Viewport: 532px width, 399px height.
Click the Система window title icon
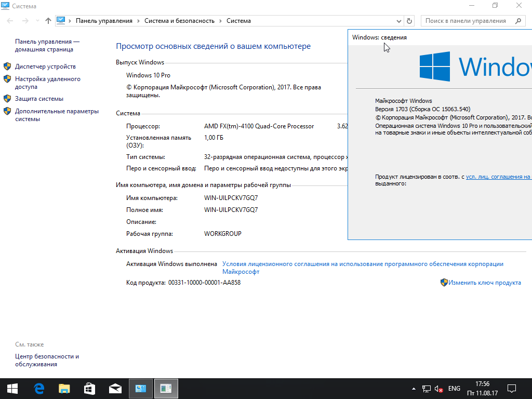click(5, 6)
